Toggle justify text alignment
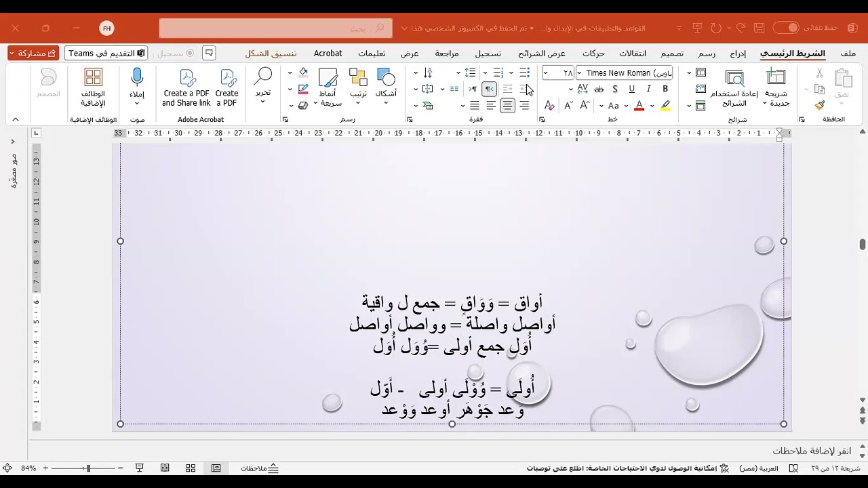The width and height of the screenshot is (868, 488). [475, 106]
